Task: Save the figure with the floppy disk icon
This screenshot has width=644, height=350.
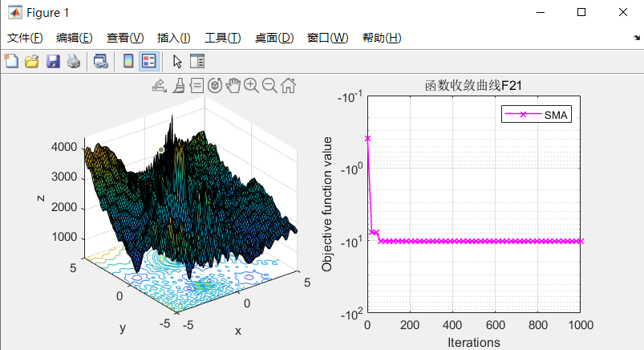Action: (x=53, y=61)
